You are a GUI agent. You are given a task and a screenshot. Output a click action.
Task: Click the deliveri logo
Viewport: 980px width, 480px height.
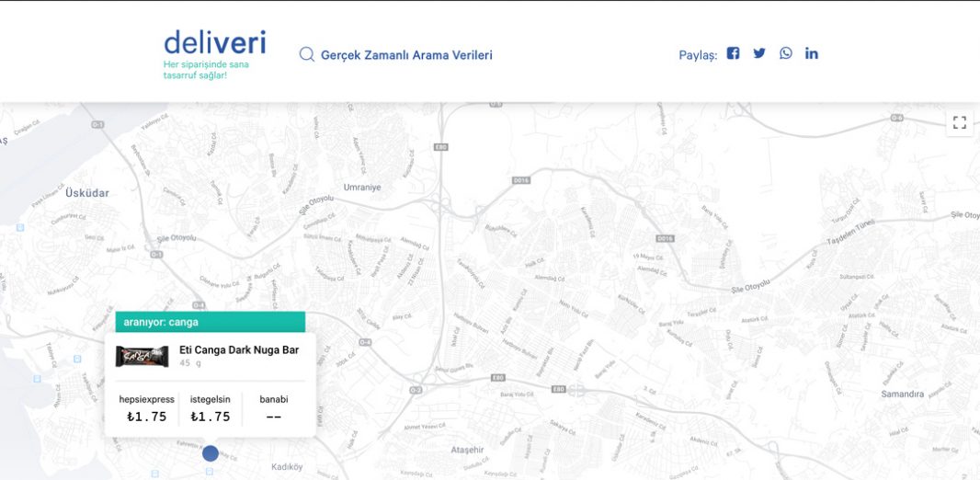coord(214,43)
